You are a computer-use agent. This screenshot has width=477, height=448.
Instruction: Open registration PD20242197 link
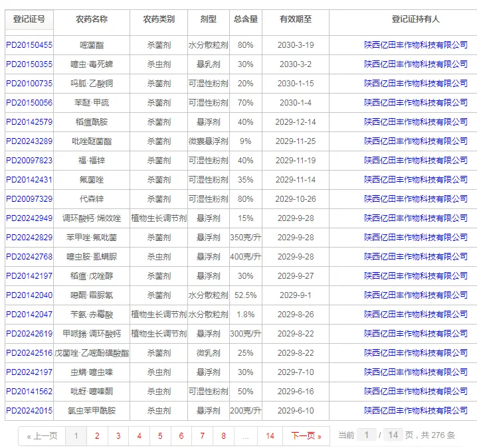[x=29, y=372]
